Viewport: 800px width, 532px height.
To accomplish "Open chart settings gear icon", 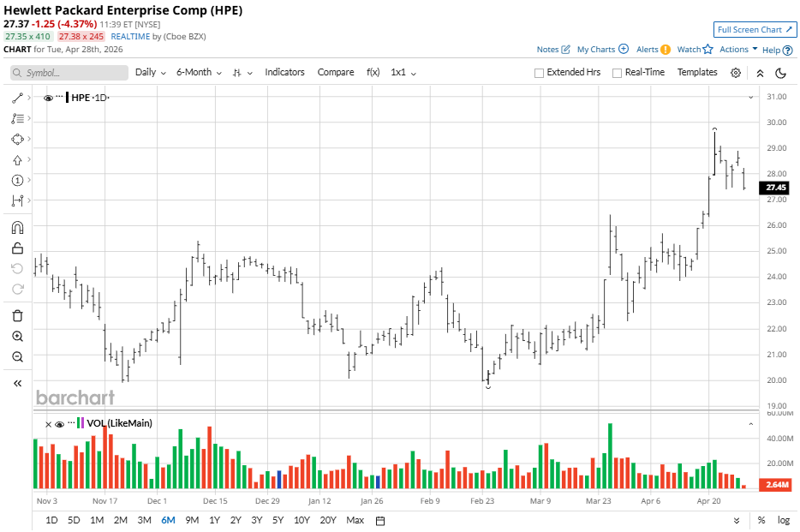I will [736, 73].
